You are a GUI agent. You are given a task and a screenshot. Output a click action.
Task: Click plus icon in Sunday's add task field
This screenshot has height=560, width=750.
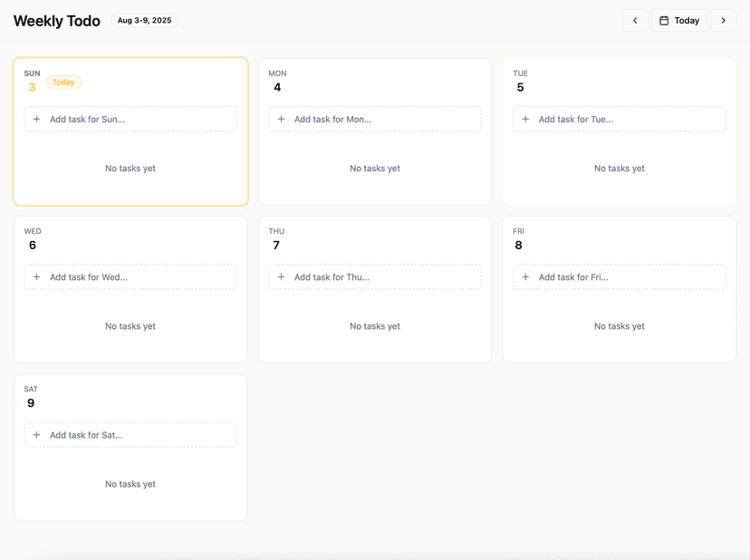tap(36, 120)
